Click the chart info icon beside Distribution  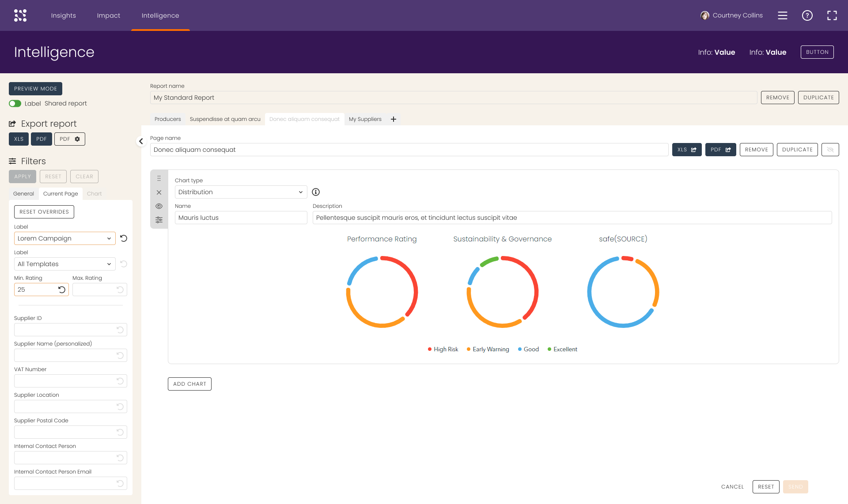[x=316, y=192]
